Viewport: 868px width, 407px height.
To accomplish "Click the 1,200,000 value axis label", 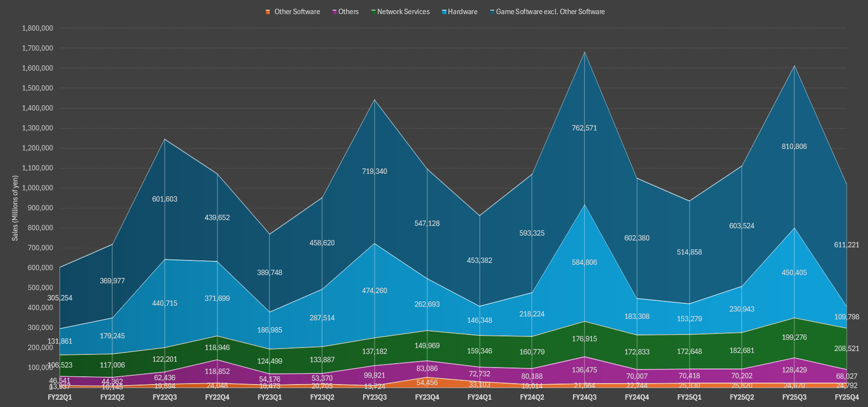I will point(37,148).
